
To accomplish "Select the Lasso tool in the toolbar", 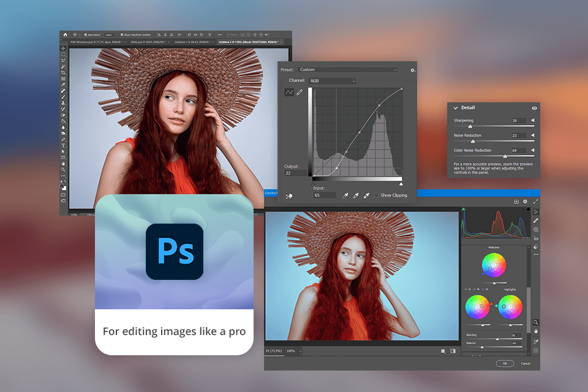I will pos(63,61).
